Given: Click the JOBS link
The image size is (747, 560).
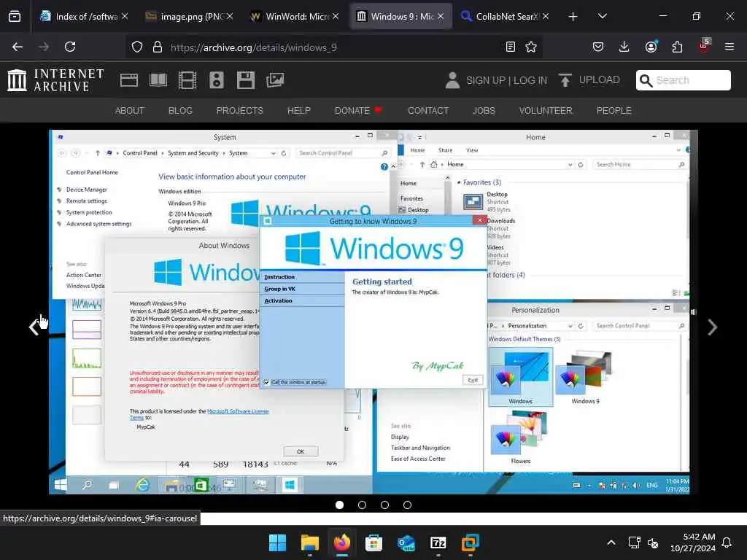Looking at the screenshot, I should 484,111.
